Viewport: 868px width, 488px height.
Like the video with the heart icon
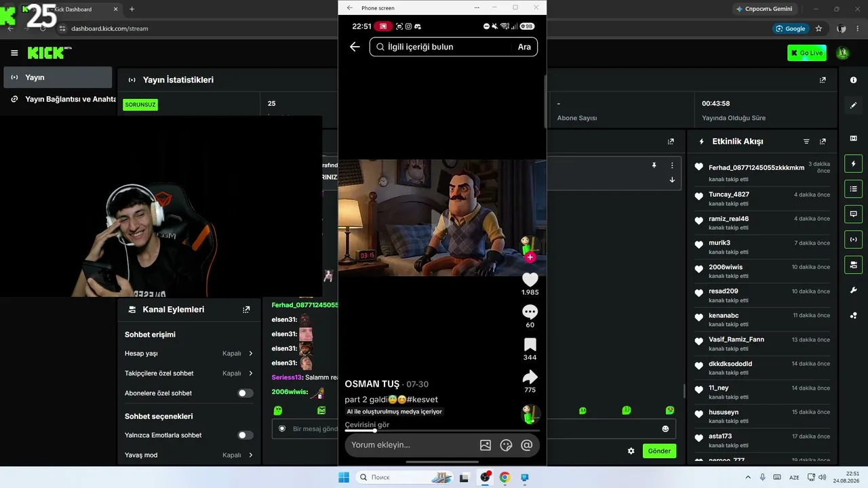(530, 279)
